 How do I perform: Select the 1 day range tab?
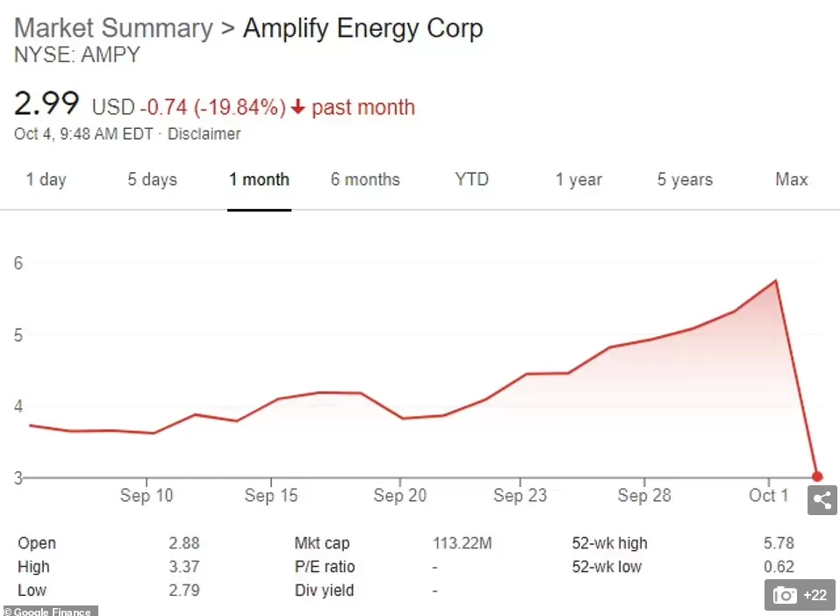click(46, 179)
